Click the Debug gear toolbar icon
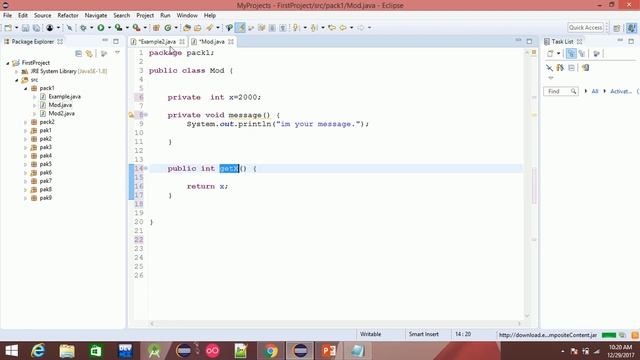Viewport: 640px width, 360px height. click(x=83, y=28)
